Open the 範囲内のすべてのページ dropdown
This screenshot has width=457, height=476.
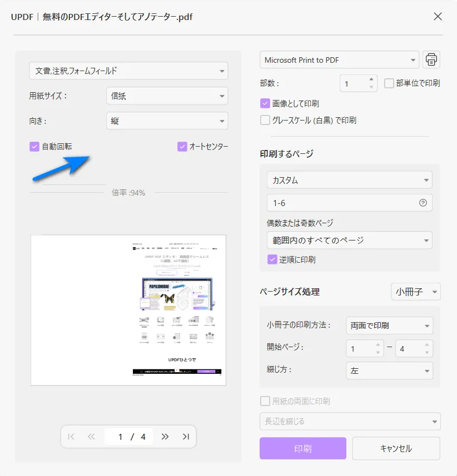coord(350,240)
